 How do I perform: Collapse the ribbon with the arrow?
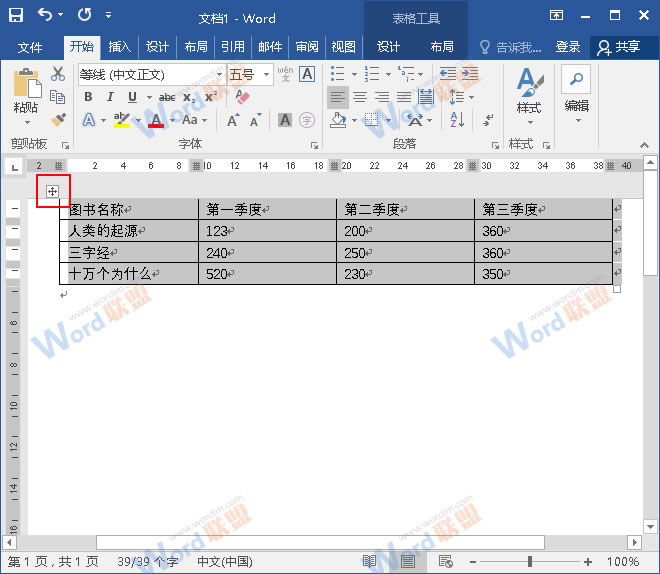(x=644, y=145)
